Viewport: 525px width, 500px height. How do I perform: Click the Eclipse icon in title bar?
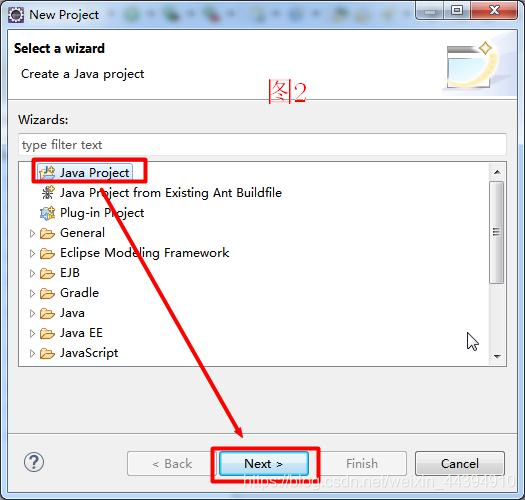pos(16,15)
